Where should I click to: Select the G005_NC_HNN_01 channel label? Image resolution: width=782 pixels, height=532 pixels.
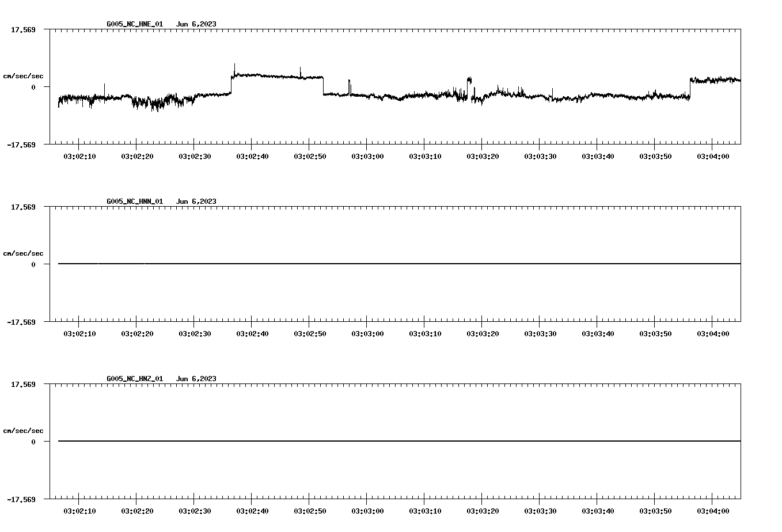point(134,202)
